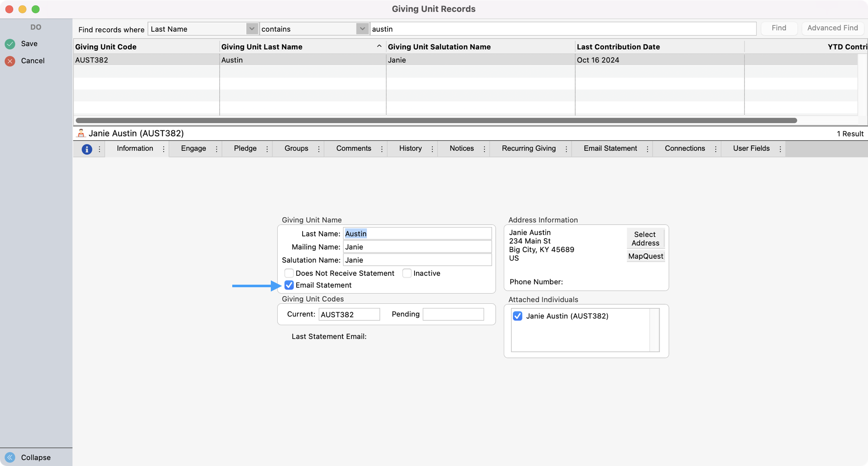Click the blue Collapse double-arrow icon
This screenshot has width=868, height=466.
[x=10, y=457]
